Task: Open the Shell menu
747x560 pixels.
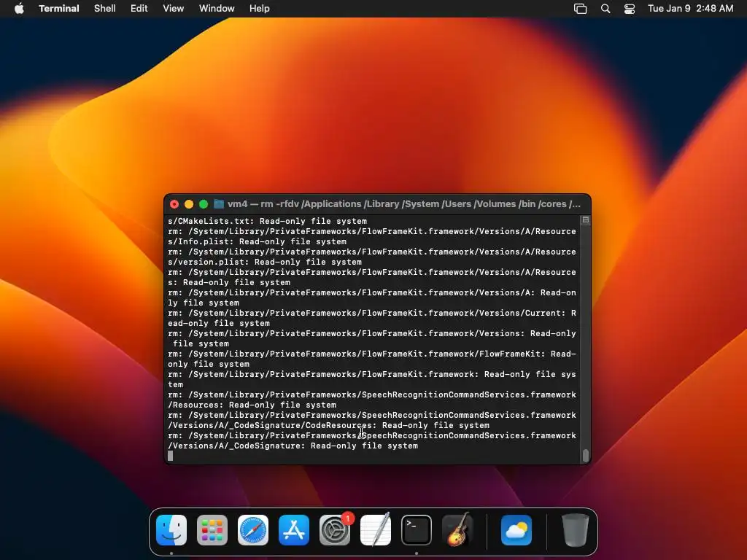Action: pos(105,9)
